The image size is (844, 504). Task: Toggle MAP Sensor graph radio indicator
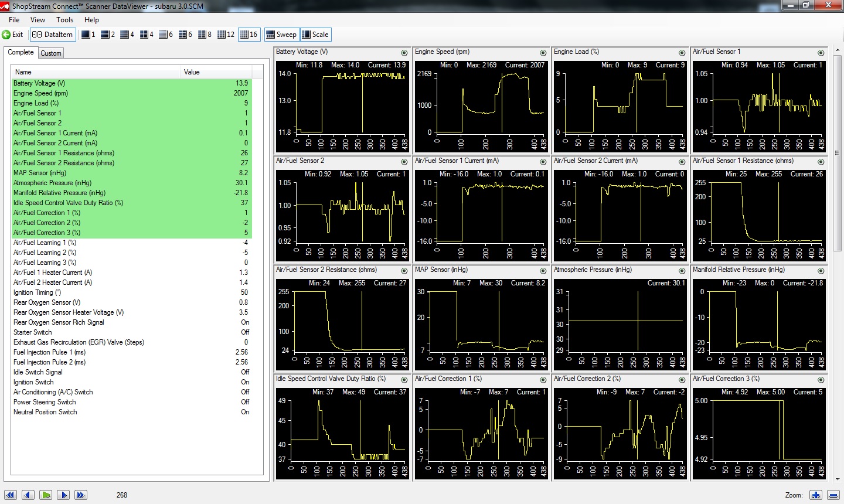pos(543,271)
